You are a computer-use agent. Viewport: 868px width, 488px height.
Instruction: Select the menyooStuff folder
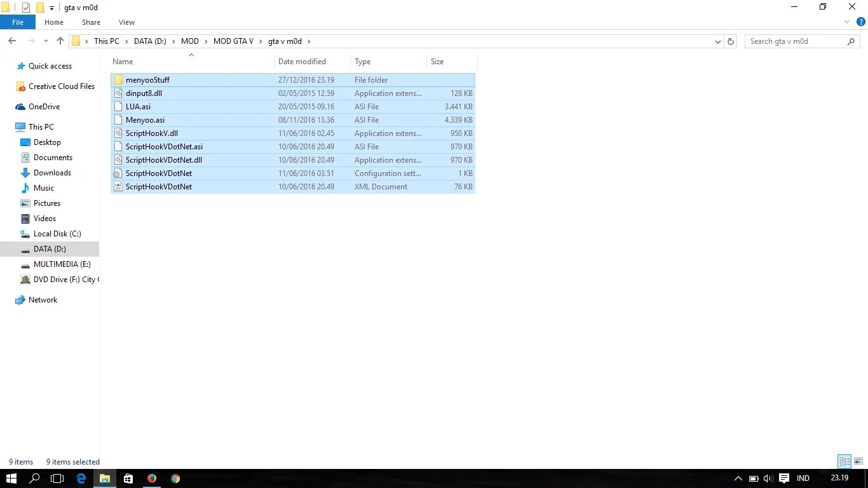coord(293,80)
